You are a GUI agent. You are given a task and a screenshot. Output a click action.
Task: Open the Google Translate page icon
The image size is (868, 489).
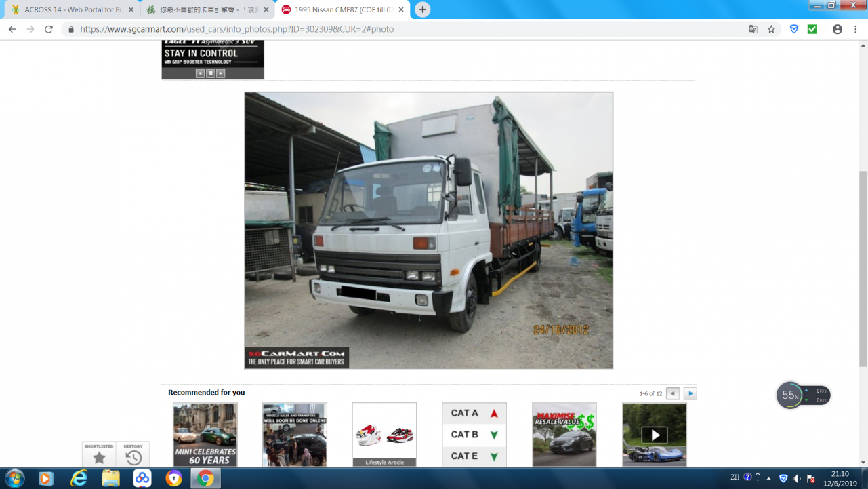[x=753, y=29]
